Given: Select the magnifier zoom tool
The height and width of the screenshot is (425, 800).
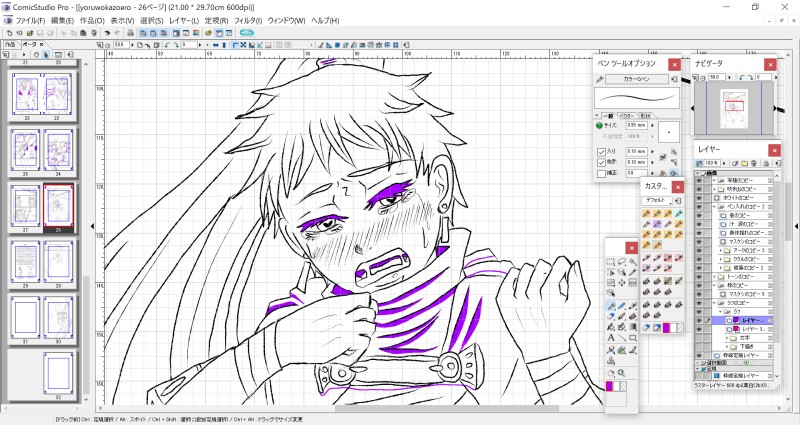Looking at the screenshot, I should pos(621,373).
